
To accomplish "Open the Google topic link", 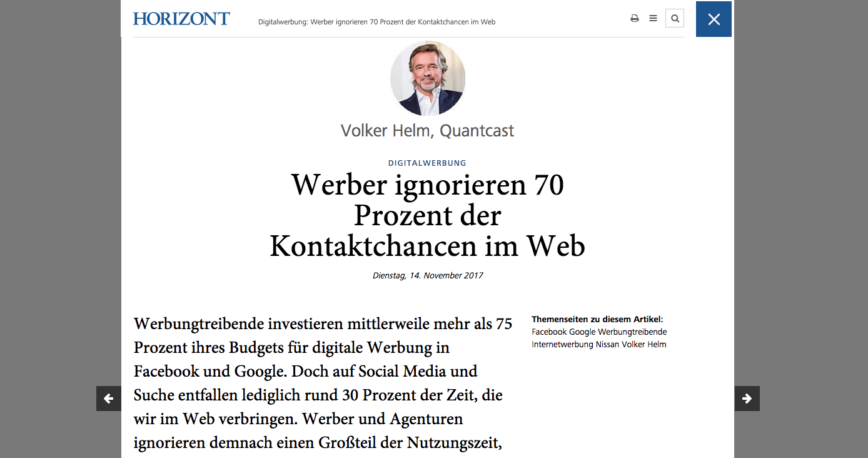I will [582, 332].
